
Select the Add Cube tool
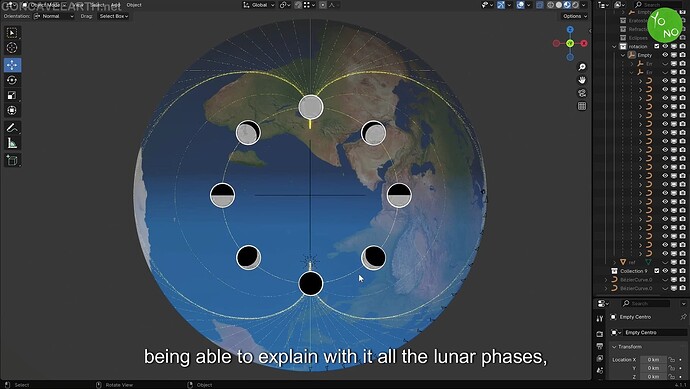point(12,161)
